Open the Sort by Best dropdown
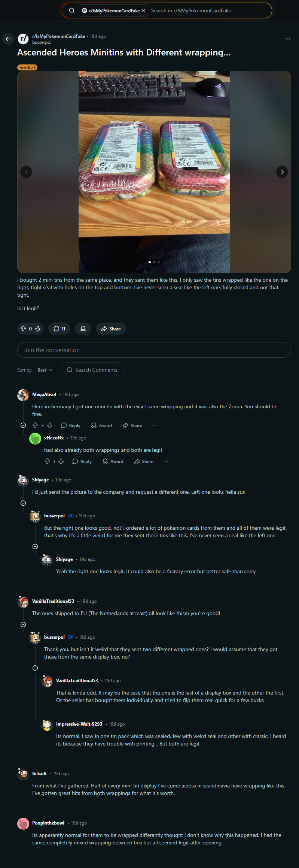This screenshot has width=299, height=868. click(45, 370)
